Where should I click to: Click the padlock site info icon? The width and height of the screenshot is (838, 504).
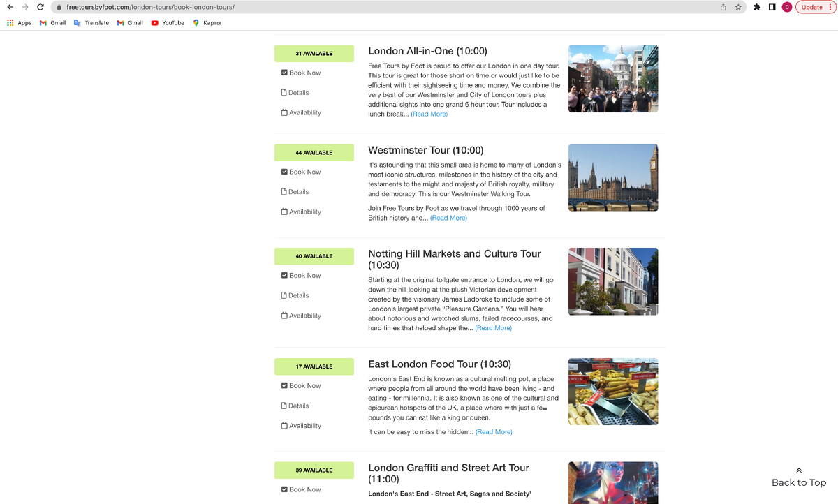pos(59,7)
